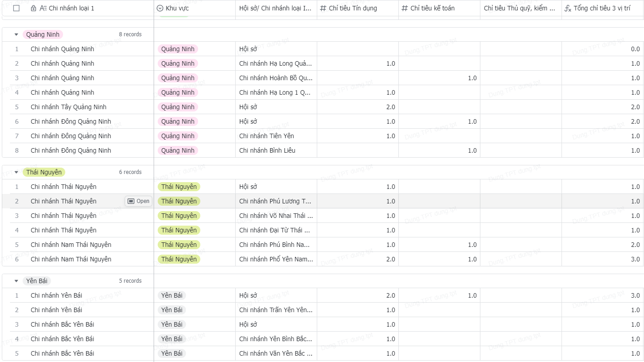Image resolution: width=644 pixels, height=362 pixels.
Task: Click the text-type icon beside Chi nhánh loại 1
Action: (x=43, y=8)
